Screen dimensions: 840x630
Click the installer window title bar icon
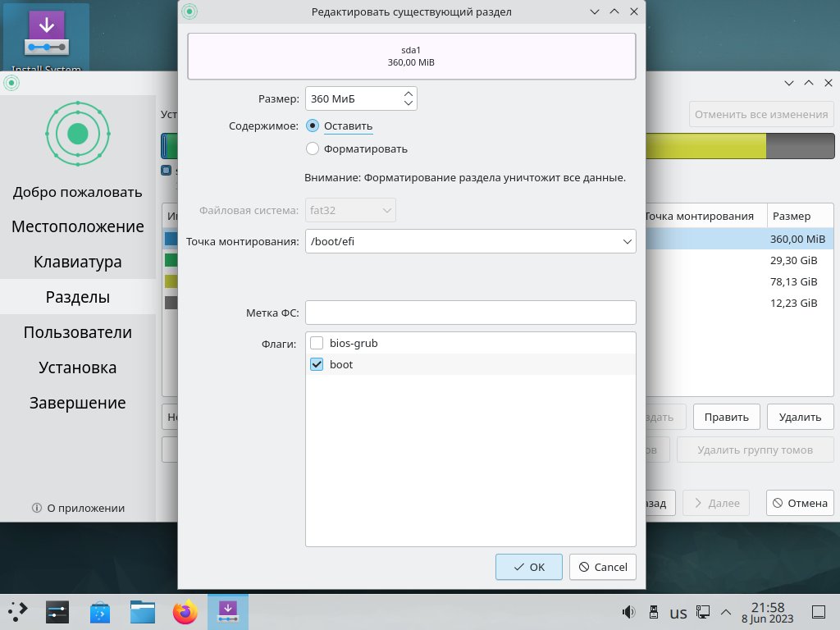(x=11, y=83)
